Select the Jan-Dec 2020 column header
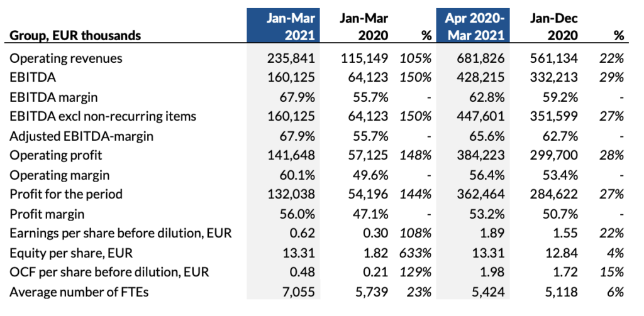Image resolution: width=644 pixels, height=316 pixels. 553,26
